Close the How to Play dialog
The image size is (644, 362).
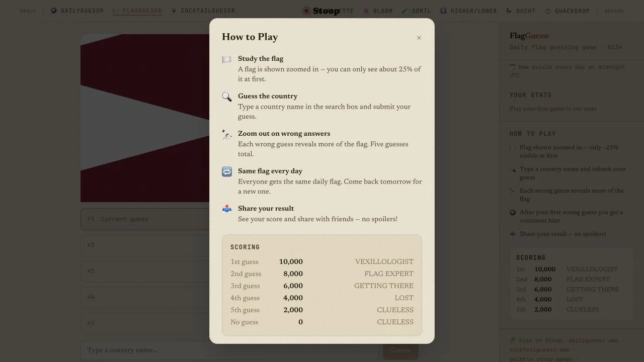(419, 38)
